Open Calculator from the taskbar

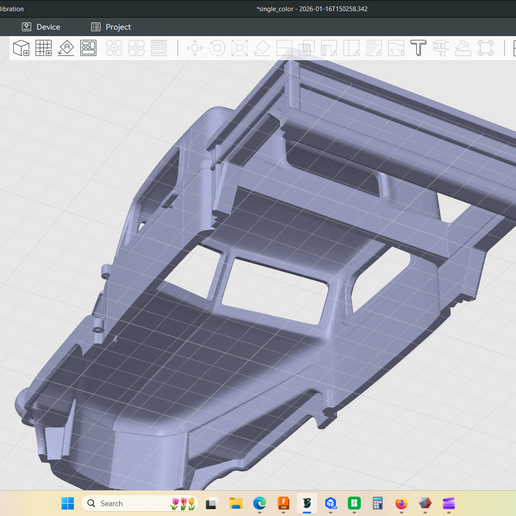[378, 504]
